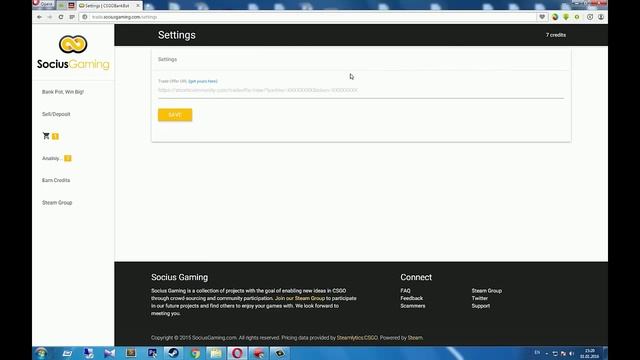Screen dimensions: 640x360
Task: Open Steam Group link under Connect
Action: tap(487, 291)
